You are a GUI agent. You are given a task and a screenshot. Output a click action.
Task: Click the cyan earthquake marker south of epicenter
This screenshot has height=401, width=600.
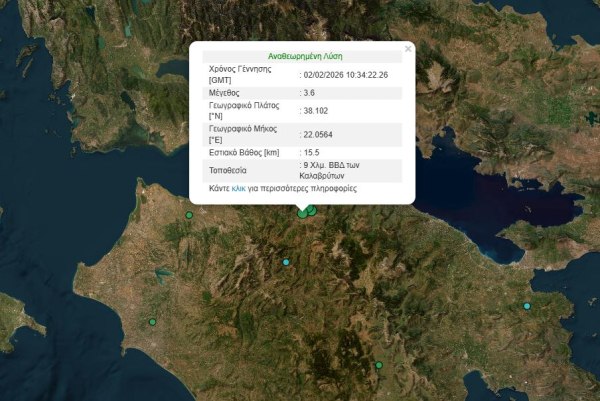point(286,262)
